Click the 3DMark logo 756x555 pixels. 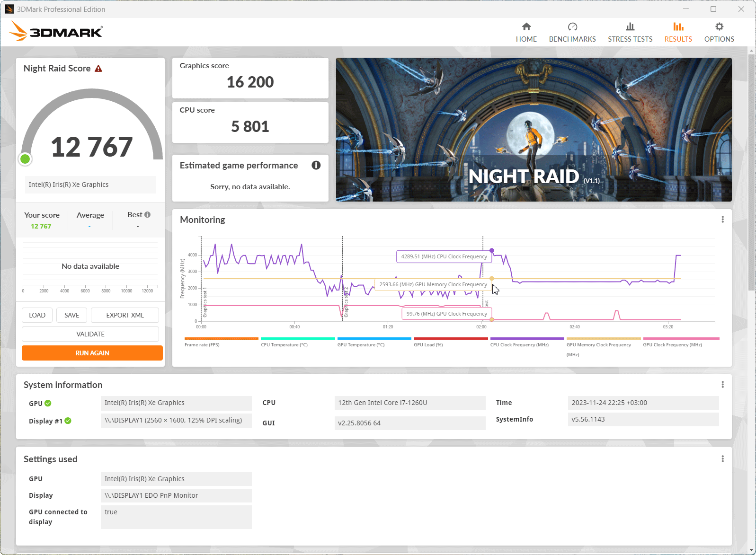(x=56, y=31)
